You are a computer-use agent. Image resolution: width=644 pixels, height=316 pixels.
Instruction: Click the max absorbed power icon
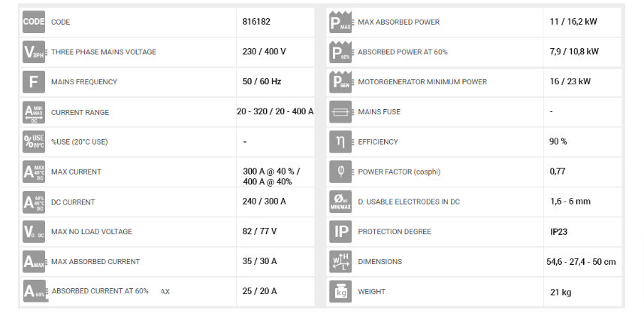[340, 22]
